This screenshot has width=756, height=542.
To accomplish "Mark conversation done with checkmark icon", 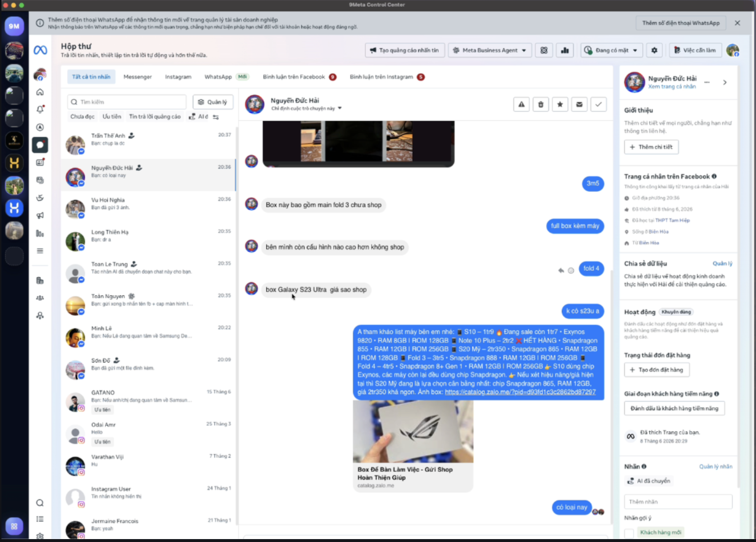I will (598, 104).
